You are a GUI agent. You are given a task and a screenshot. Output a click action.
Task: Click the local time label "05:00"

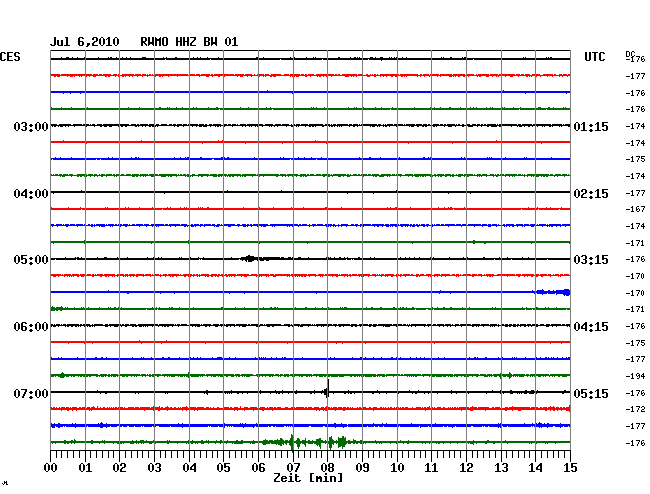31,260
